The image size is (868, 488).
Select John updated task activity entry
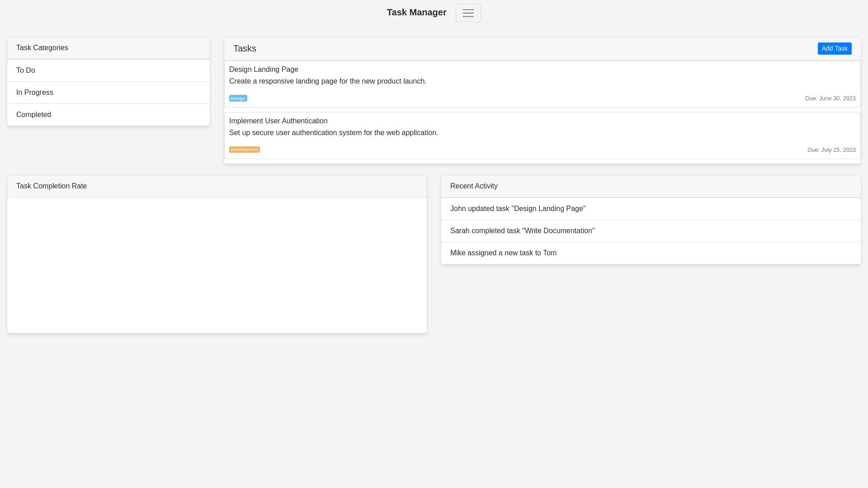point(518,209)
